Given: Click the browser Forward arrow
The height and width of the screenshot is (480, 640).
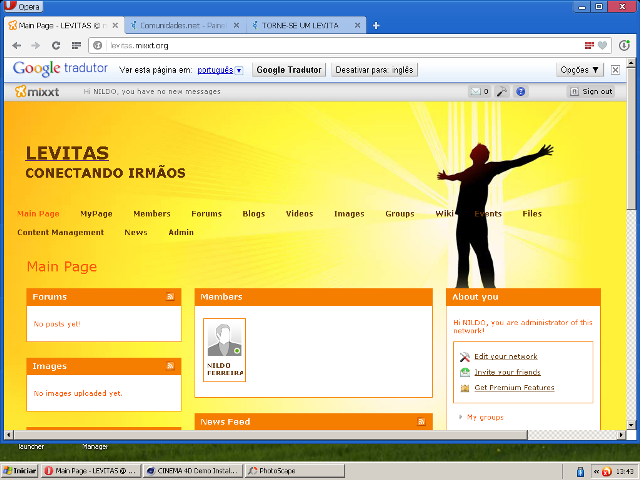Looking at the screenshot, I should pyautogui.click(x=36, y=45).
